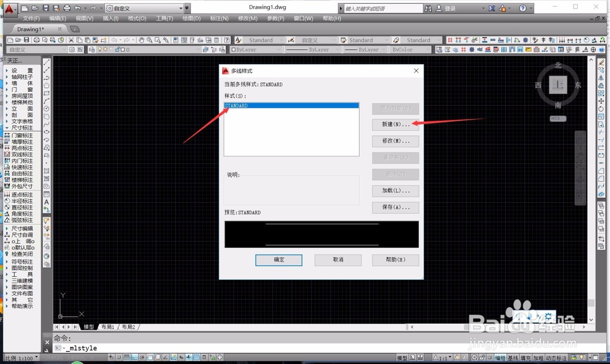Viewport: 610px width, 364px height.
Task: Open the 修改(M) menu
Action: pyautogui.click(x=248, y=18)
